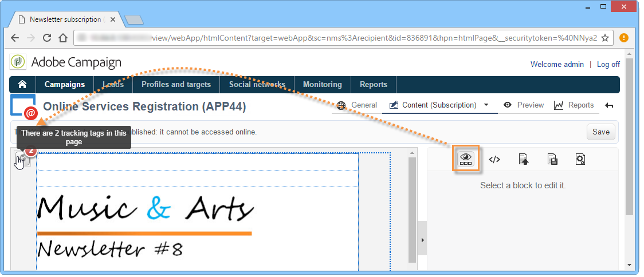Screen dimensions: 644x277
Task: Click the Save button
Action: [x=601, y=132]
